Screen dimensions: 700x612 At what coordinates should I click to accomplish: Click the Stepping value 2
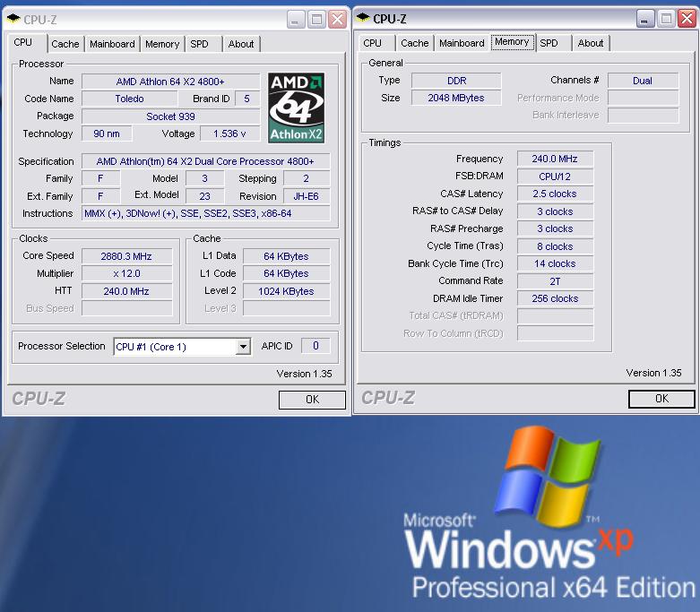point(307,178)
